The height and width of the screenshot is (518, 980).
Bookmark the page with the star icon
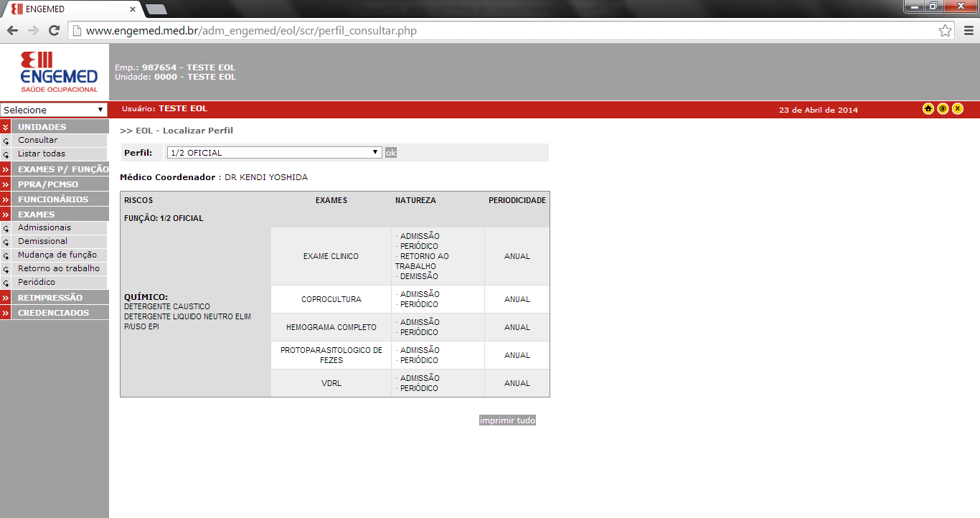946,31
